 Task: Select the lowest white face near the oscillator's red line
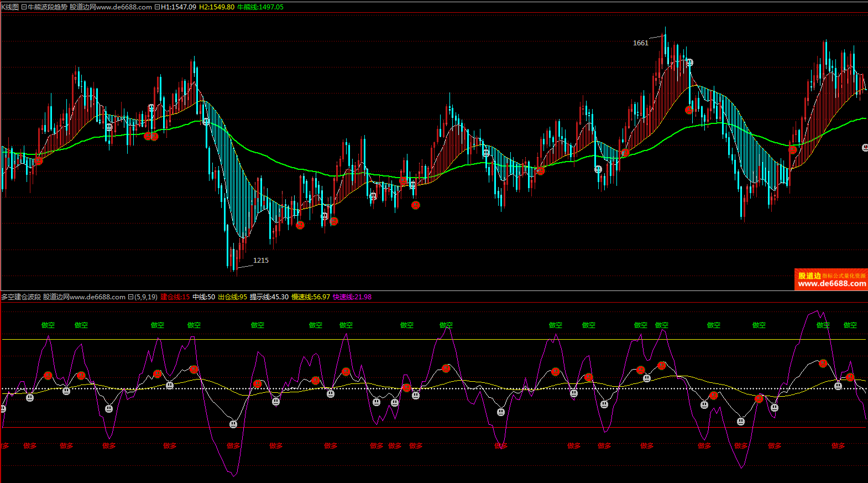[233, 424]
